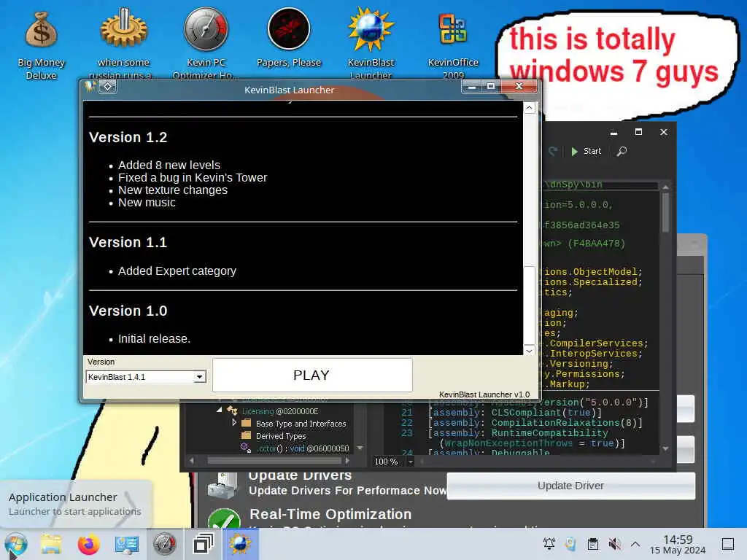Click the 'Initial release.' changelog entry

155,338
